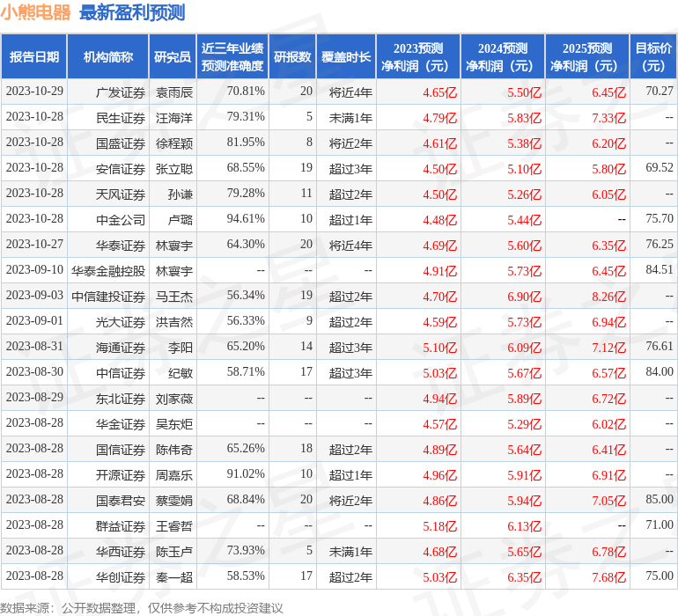
Task: Click the 覆盖时长 column header
Action: [x=346, y=56]
